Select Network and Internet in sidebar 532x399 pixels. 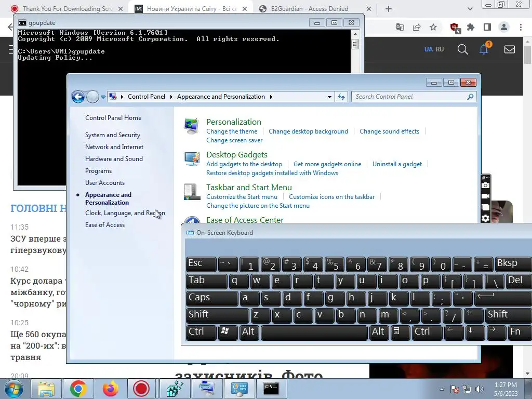pos(114,147)
